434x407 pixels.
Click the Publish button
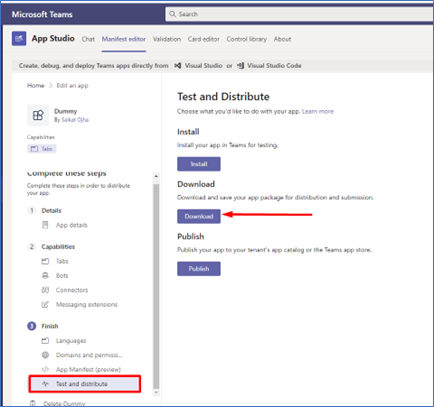click(199, 269)
